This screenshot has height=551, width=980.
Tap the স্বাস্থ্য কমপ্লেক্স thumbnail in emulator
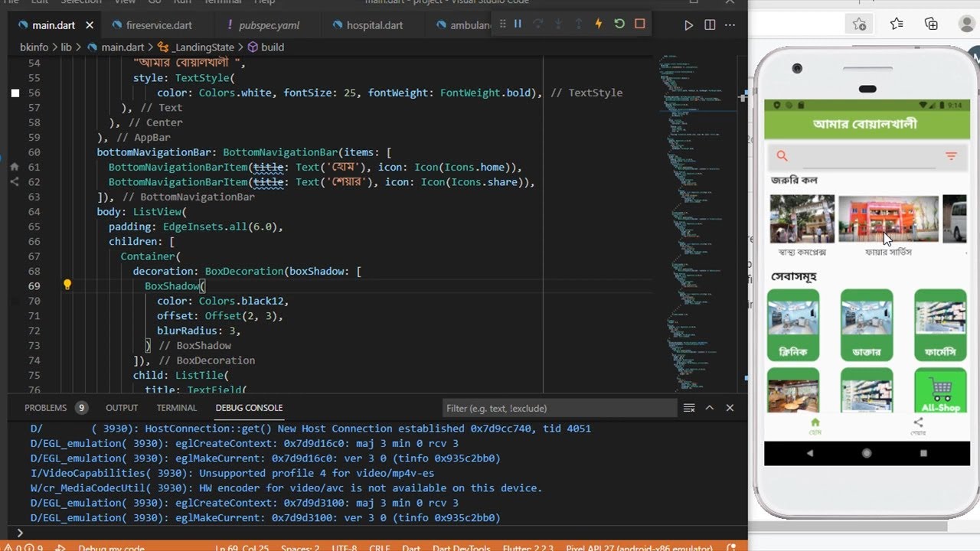click(x=802, y=219)
